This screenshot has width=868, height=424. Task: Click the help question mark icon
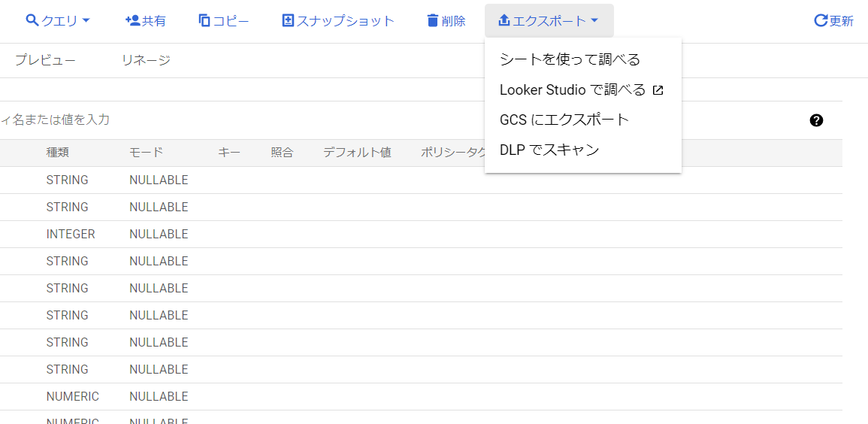pyautogui.click(x=816, y=120)
